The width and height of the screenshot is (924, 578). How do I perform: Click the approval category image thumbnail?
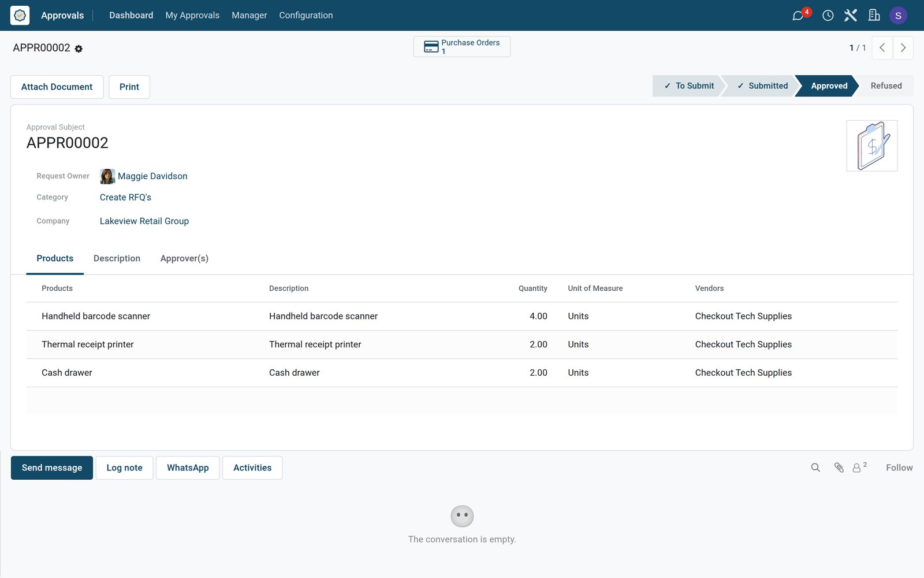(872, 146)
